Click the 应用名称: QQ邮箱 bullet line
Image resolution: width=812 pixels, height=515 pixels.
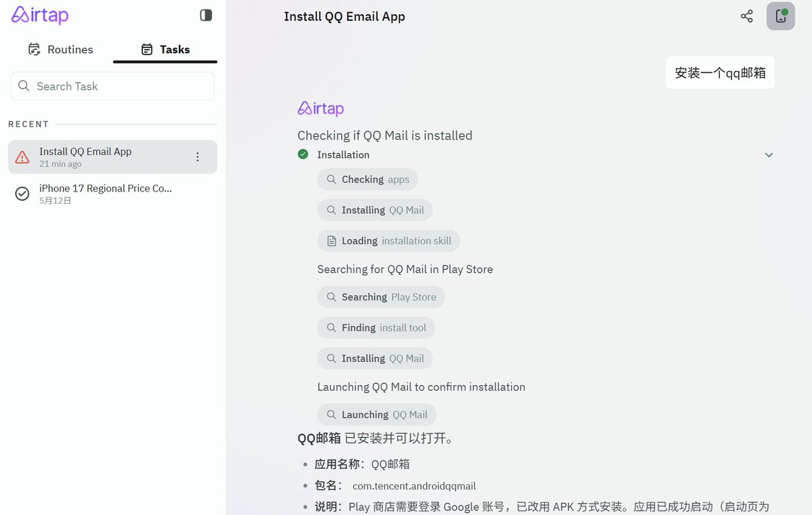(362, 464)
